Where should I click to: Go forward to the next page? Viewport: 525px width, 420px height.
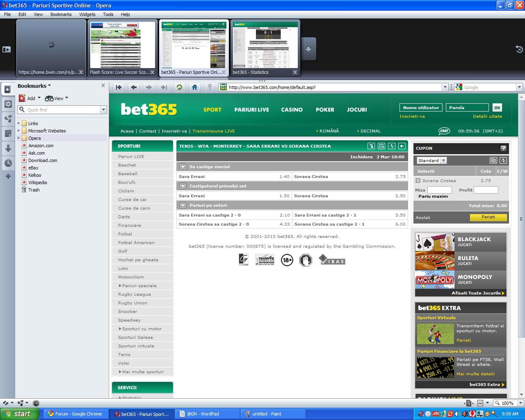pos(149,87)
